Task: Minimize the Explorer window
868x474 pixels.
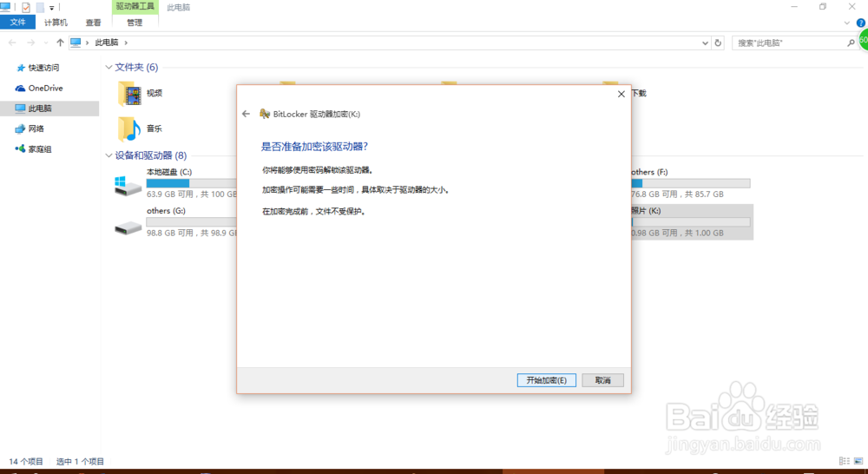Action: 794,7
